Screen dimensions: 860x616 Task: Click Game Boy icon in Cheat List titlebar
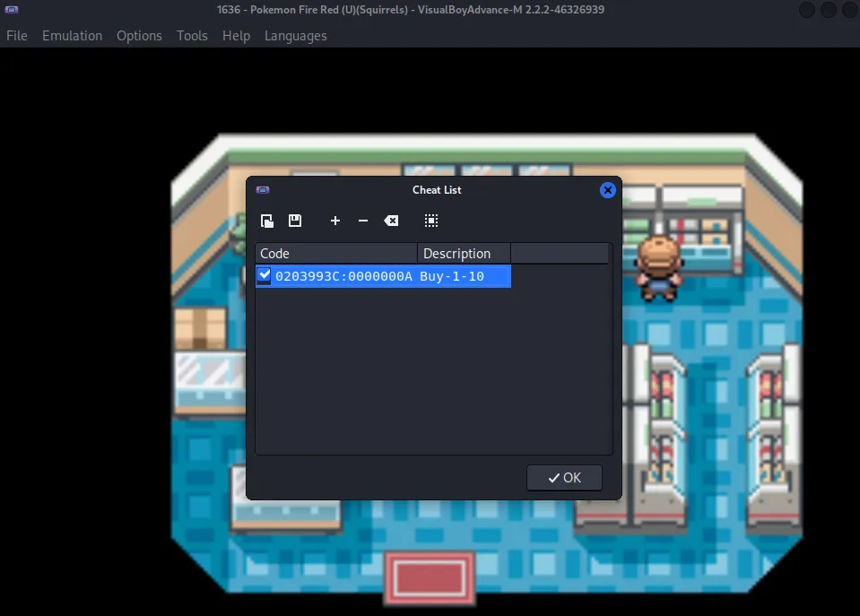pos(263,190)
